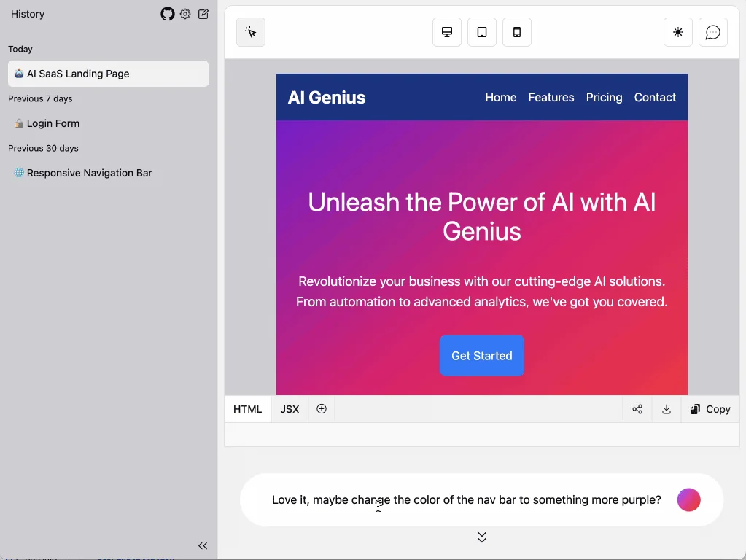Viewport: 746px width, 560px height.
Task: Add a new code tab with the plus
Action: point(322,409)
